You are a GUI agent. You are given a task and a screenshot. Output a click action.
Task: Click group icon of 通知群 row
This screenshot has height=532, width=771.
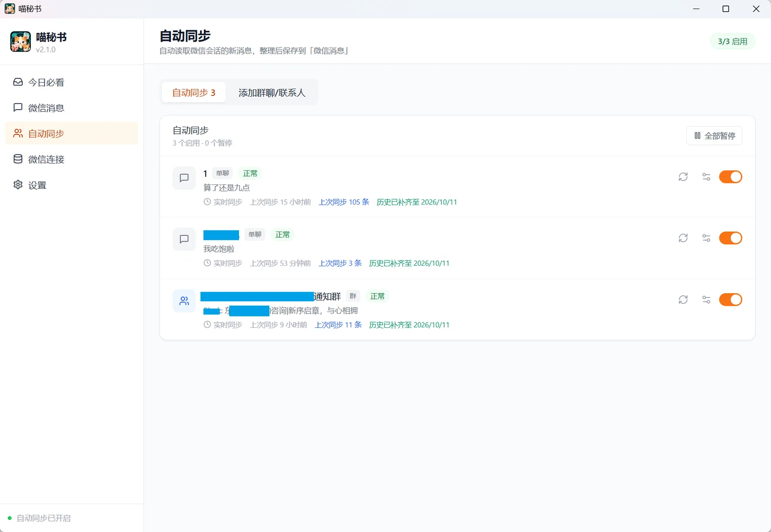coord(184,301)
